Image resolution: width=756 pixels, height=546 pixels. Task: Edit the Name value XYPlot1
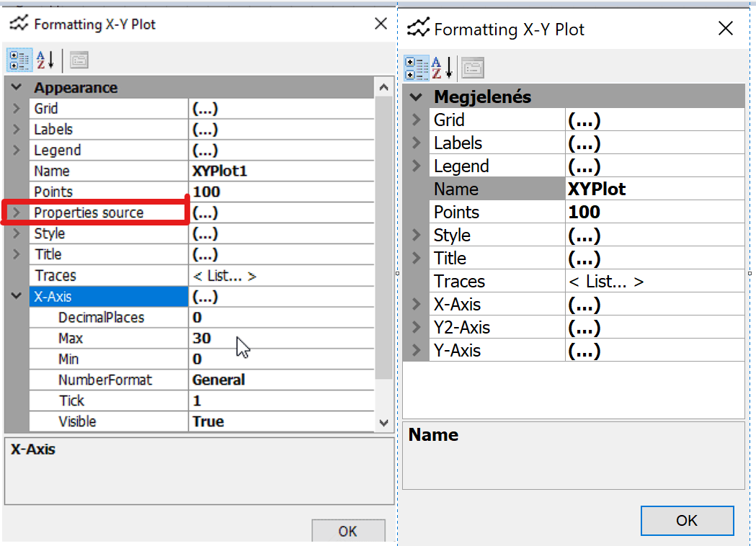281,171
